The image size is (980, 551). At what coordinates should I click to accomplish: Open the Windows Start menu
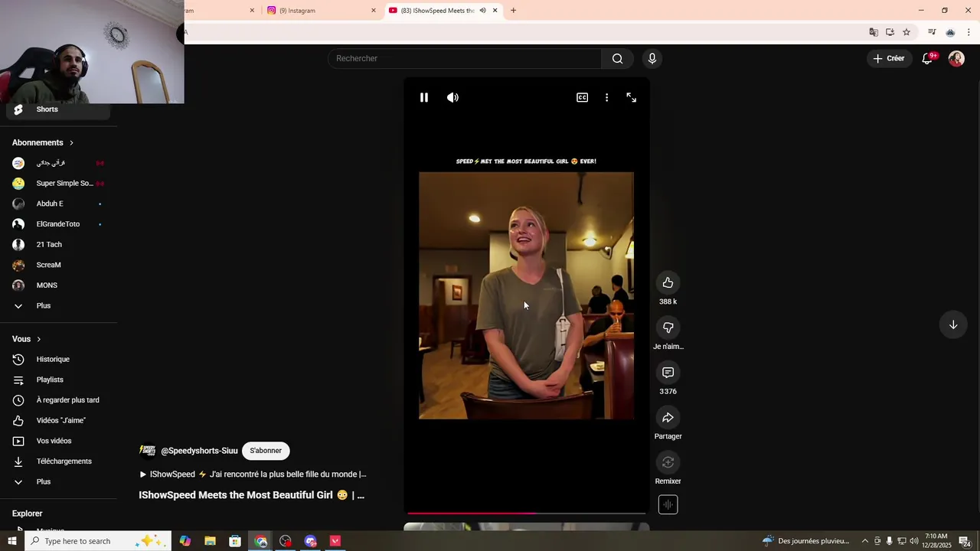[11, 541]
